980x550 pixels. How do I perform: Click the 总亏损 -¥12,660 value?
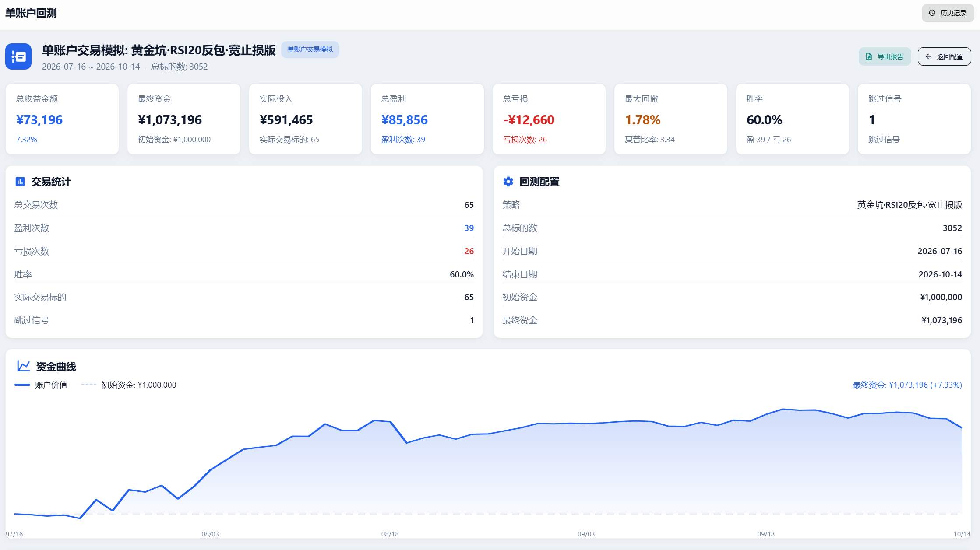coord(529,120)
